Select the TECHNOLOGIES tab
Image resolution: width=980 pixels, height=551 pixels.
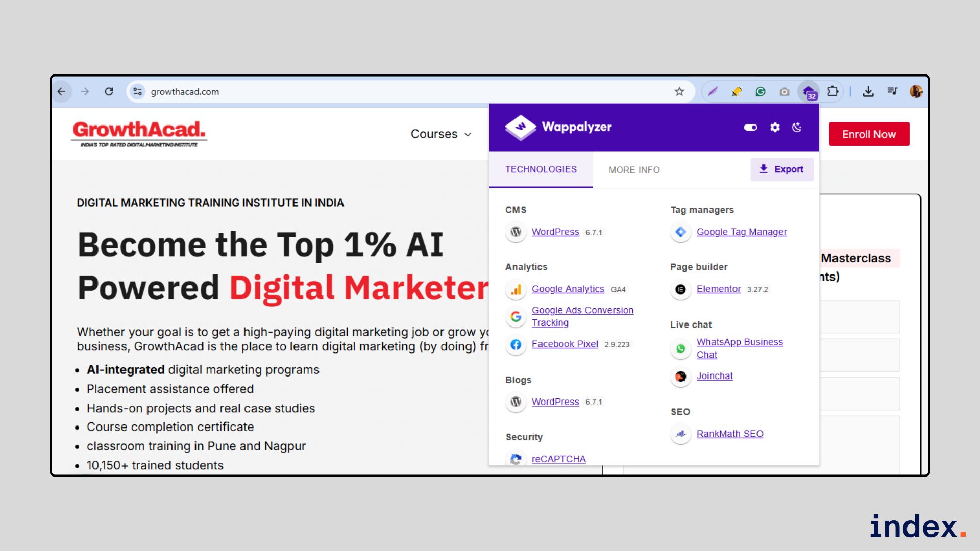(541, 169)
